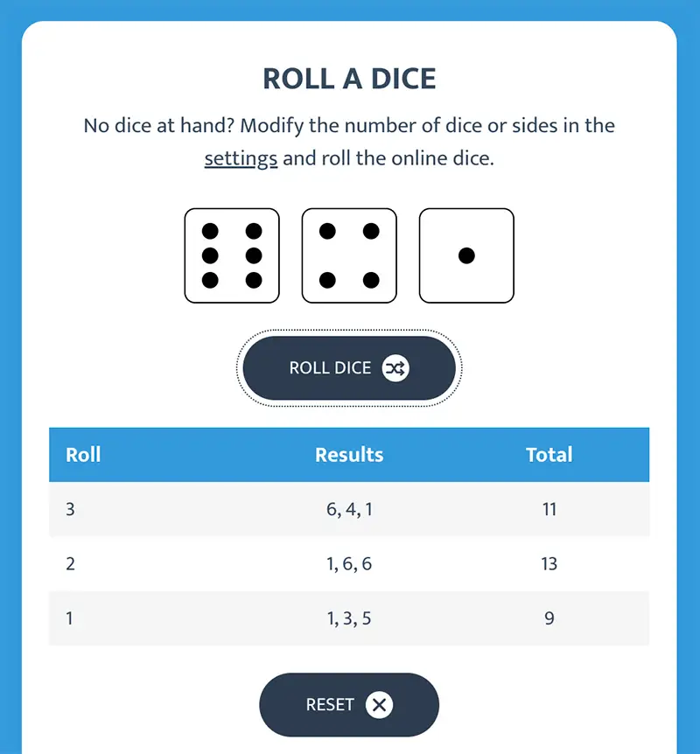Click the Total column header

click(x=549, y=455)
